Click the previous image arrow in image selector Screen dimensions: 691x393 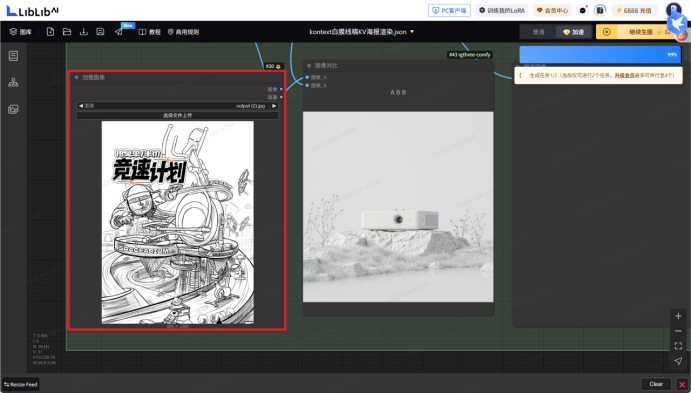point(81,106)
